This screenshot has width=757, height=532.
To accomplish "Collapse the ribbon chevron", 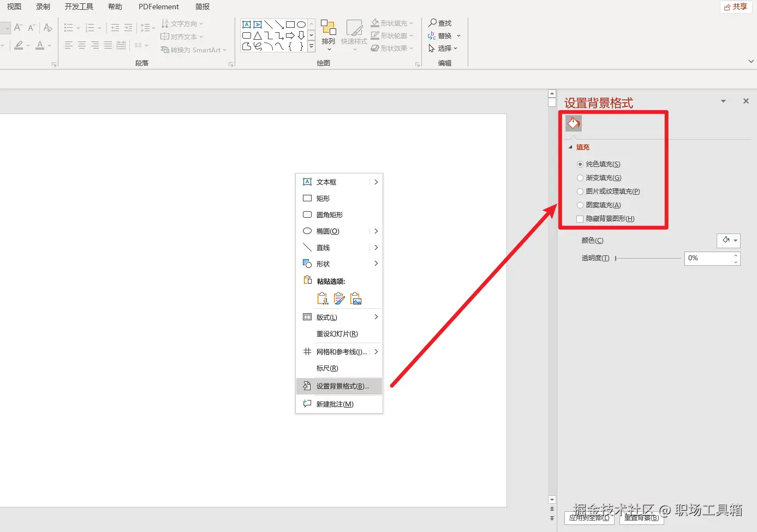I will point(751,62).
